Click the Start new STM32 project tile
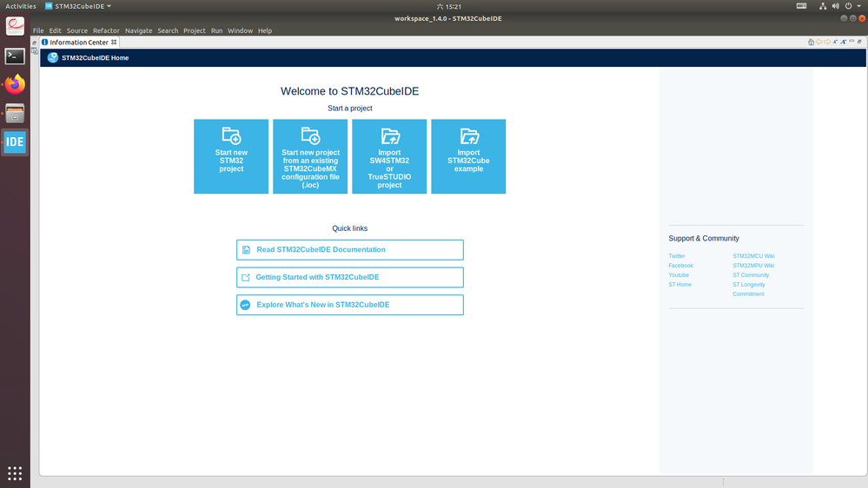Screen dimensions: 868x488 coord(231,156)
